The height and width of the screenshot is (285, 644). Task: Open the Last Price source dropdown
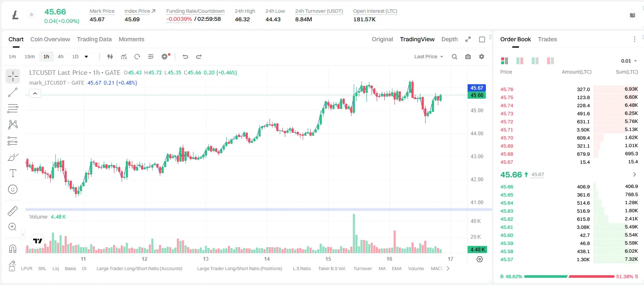point(428,57)
